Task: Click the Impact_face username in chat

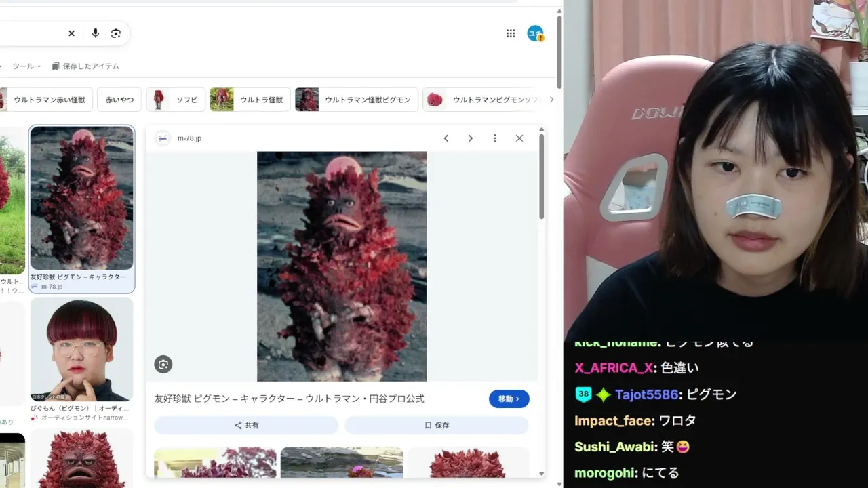Action: 613,421
